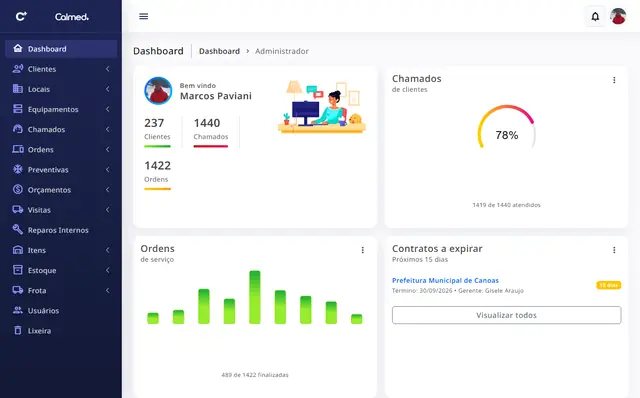The image size is (640, 398).
Task: Expand the Ordens submenu chevron
Action: [108, 149]
